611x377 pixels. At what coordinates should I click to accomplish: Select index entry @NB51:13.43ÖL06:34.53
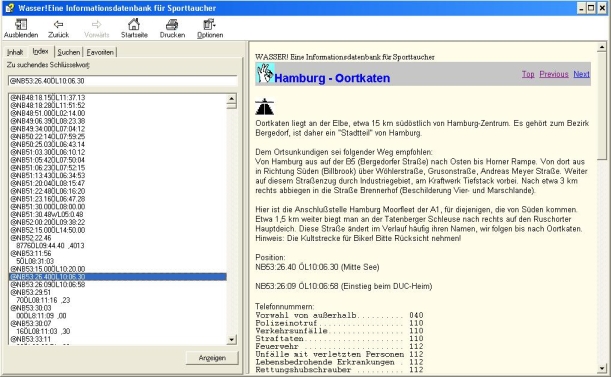tap(48, 175)
